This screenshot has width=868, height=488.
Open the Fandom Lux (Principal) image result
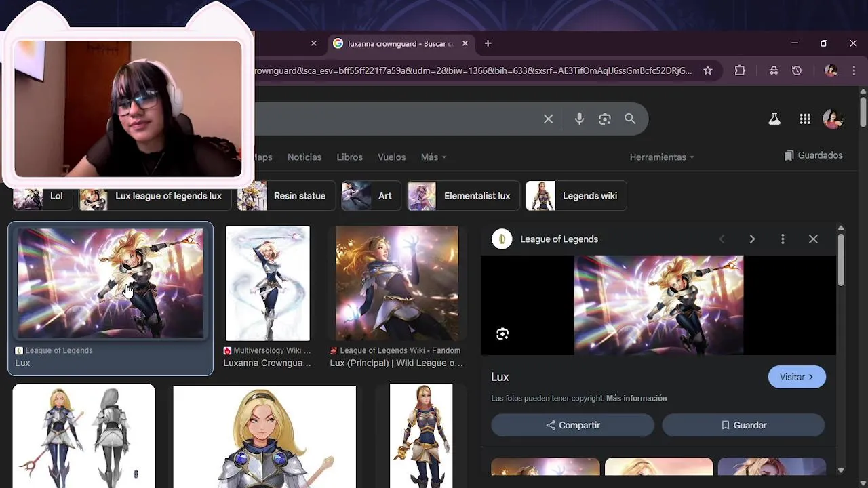tap(397, 283)
